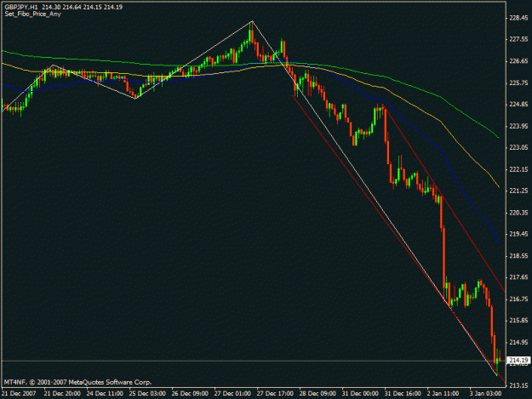Select the green moving average line

pos(441,97)
